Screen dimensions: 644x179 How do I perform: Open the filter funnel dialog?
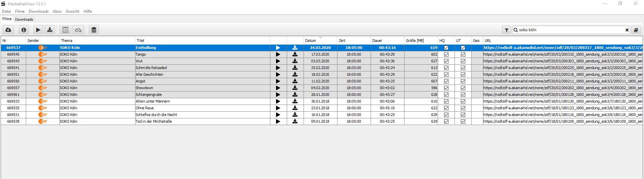point(506,30)
